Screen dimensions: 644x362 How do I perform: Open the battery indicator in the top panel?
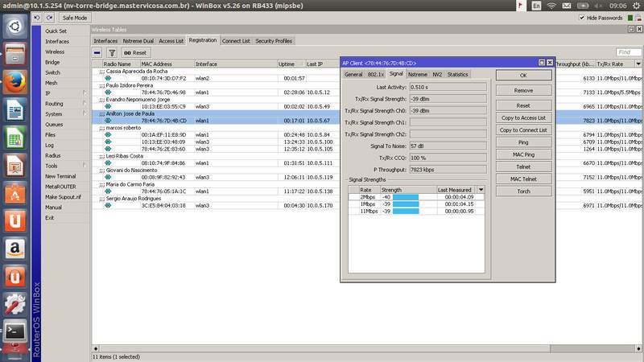582,6
